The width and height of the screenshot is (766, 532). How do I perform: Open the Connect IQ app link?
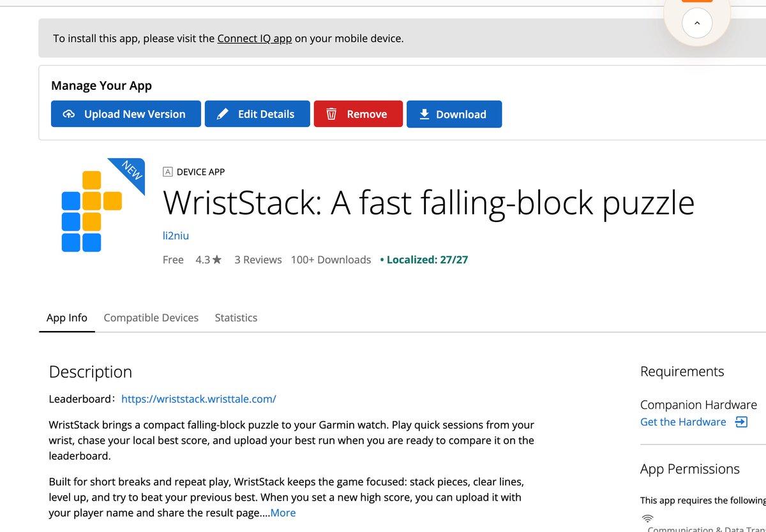pyautogui.click(x=255, y=38)
